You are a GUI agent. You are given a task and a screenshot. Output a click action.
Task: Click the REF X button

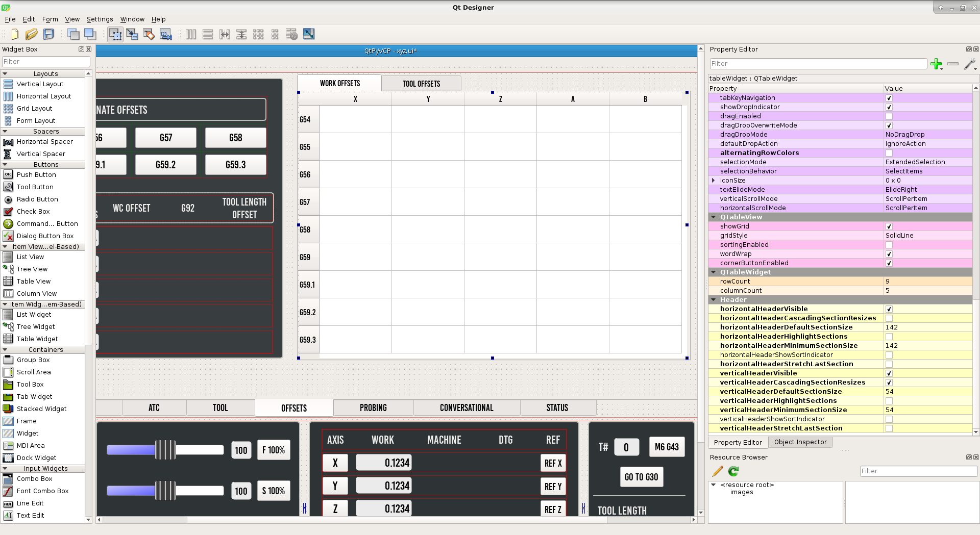(553, 463)
